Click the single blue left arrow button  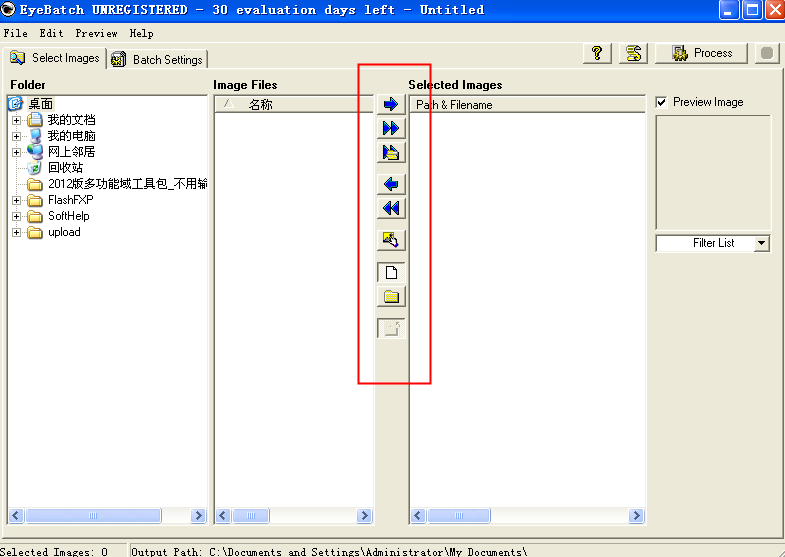(391, 184)
